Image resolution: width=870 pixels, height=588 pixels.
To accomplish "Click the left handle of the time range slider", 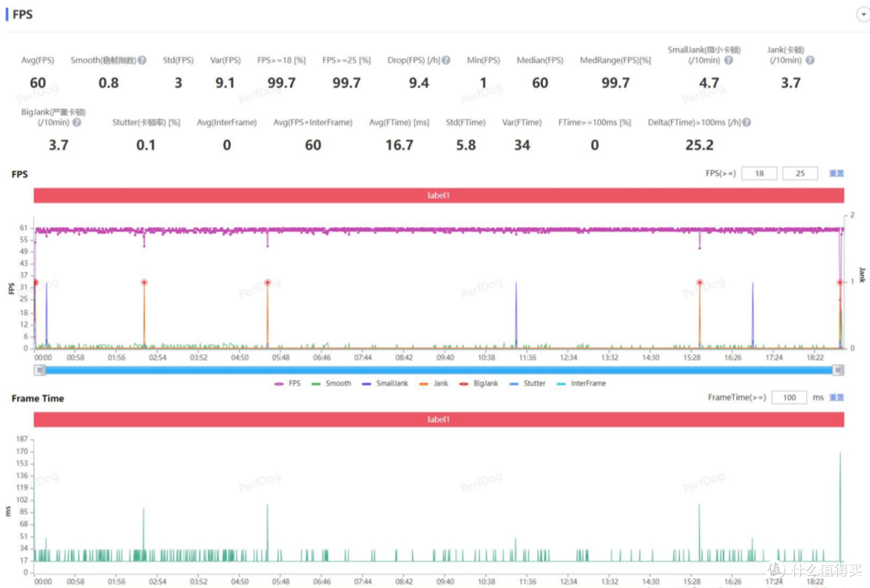I will [x=40, y=370].
